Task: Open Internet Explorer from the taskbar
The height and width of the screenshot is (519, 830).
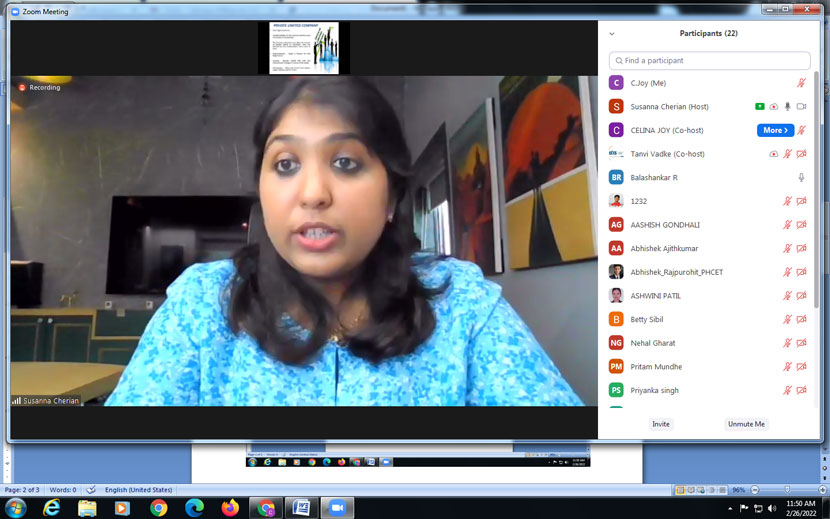Action: 51,508
